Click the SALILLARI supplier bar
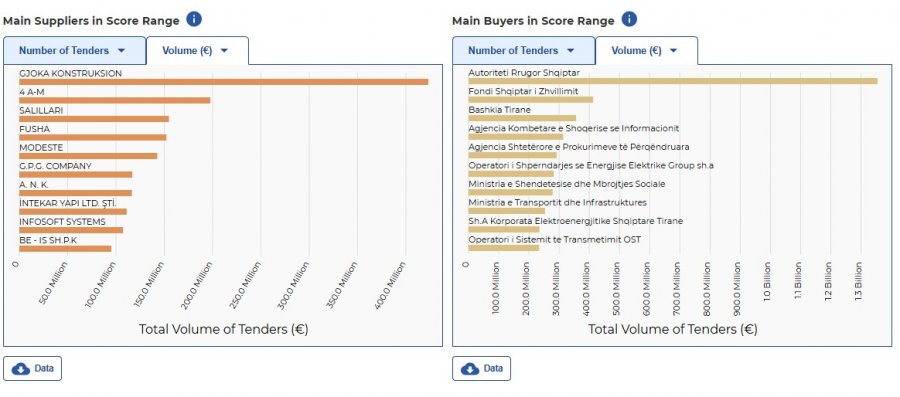 point(94,119)
